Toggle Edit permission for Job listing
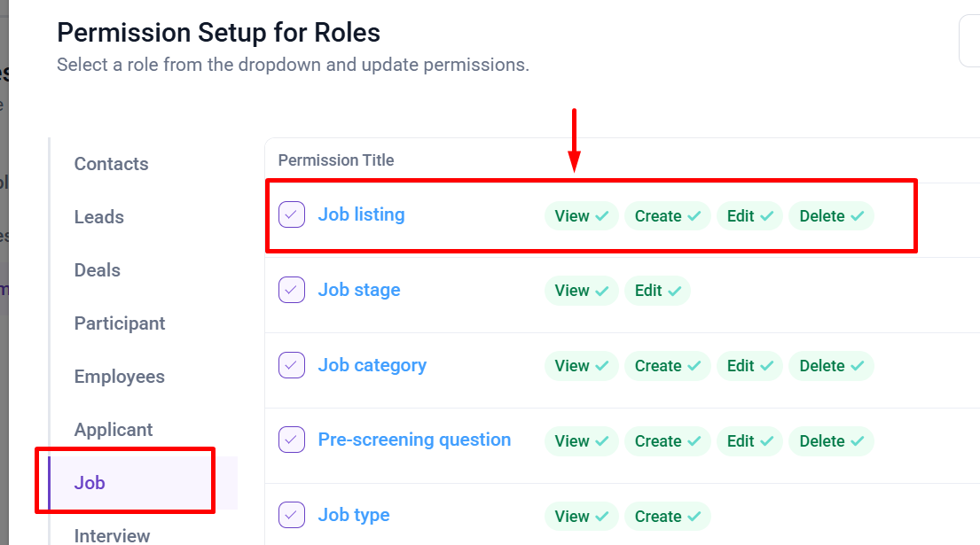Viewport: 980px width, 545px height. 749,216
